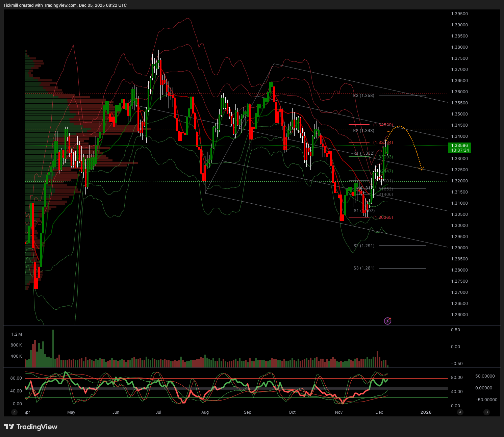Click the Tickmill created with TradingView.com header
The height and width of the screenshot is (437, 504).
[65, 5]
